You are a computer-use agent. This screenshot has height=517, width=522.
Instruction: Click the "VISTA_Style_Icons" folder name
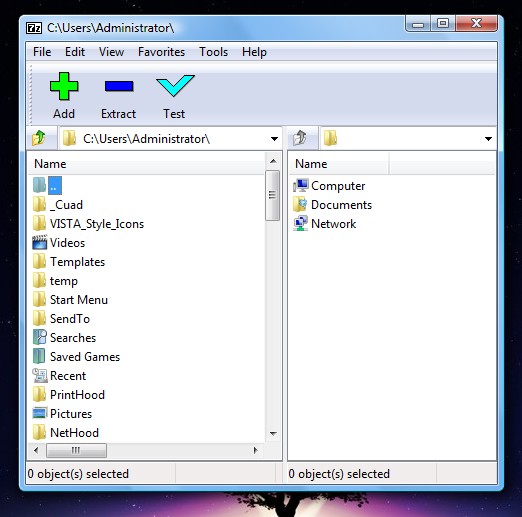(x=97, y=224)
